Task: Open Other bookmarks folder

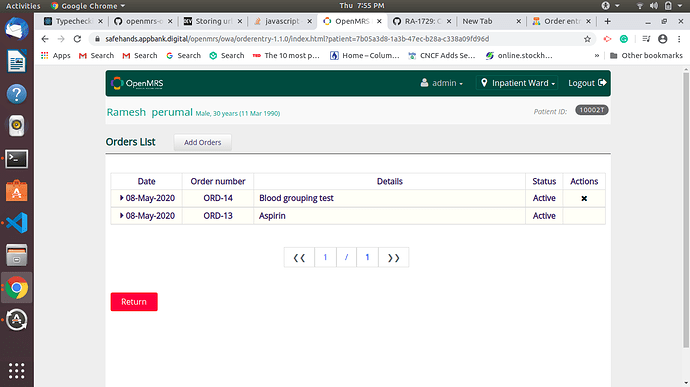Action: 646,55
